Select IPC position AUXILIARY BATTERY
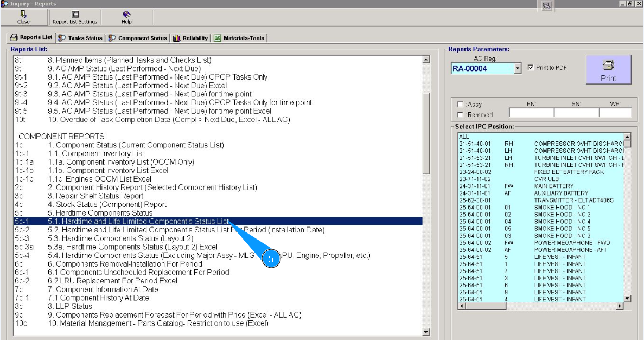This screenshot has height=343, width=644. 541,193
